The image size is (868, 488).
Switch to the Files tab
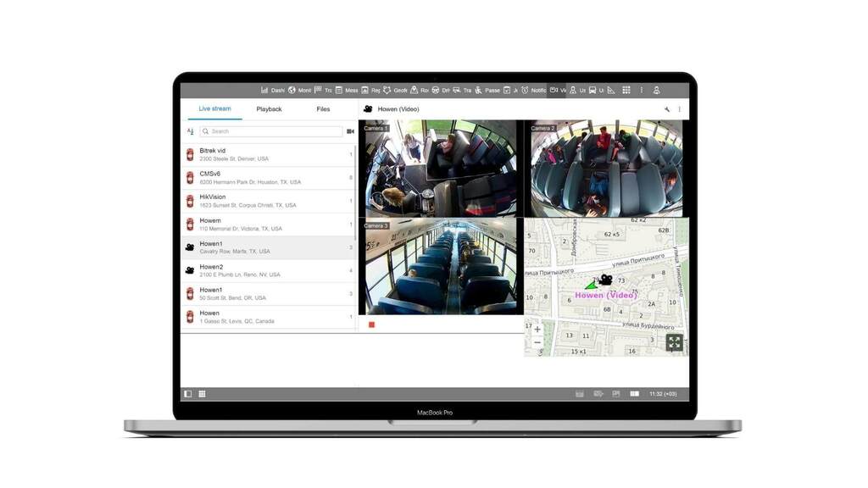tap(323, 109)
